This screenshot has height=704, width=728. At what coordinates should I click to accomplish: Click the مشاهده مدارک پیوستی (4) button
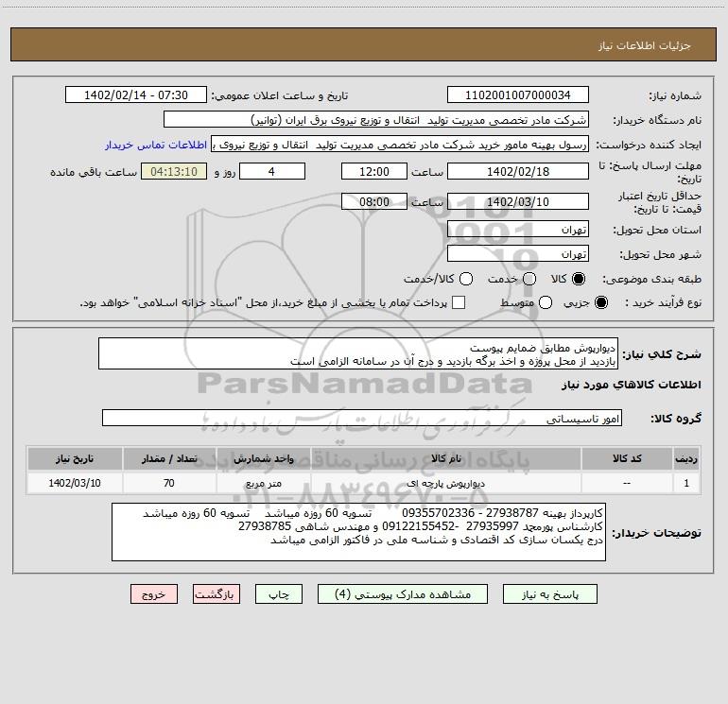[x=403, y=594]
